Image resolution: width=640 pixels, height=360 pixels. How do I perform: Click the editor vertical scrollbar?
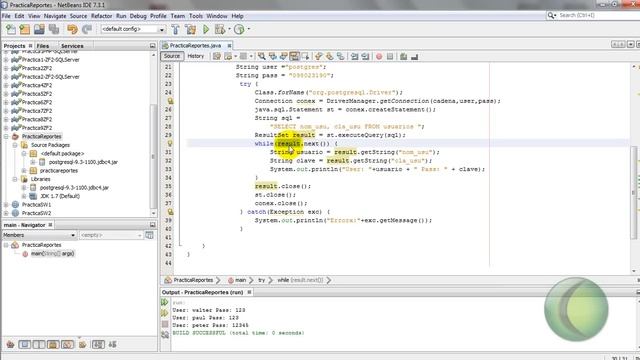(x=634, y=192)
